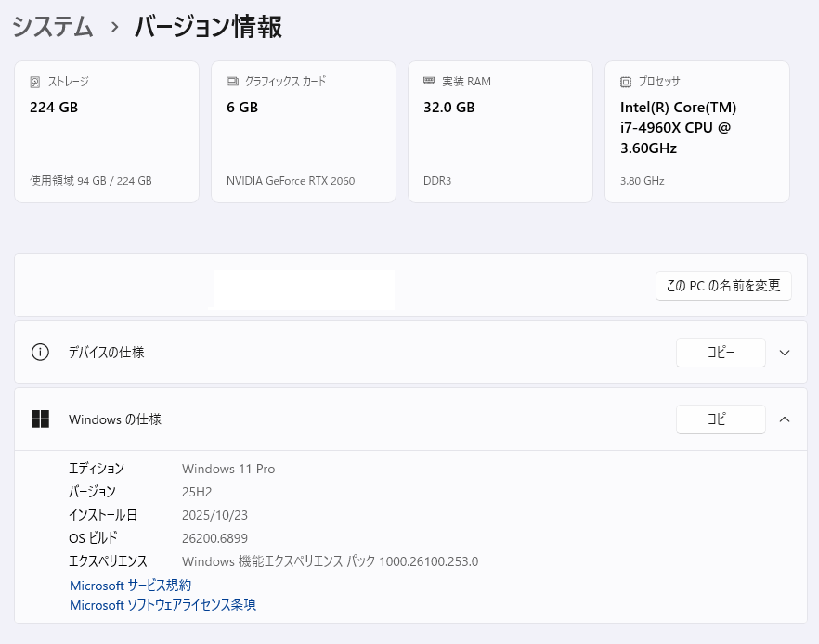This screenshot has width=819, height=644.
Task: Collapse the Windows の仕様 section chevron
Action: pyautogui.click(x=785, y=419)
